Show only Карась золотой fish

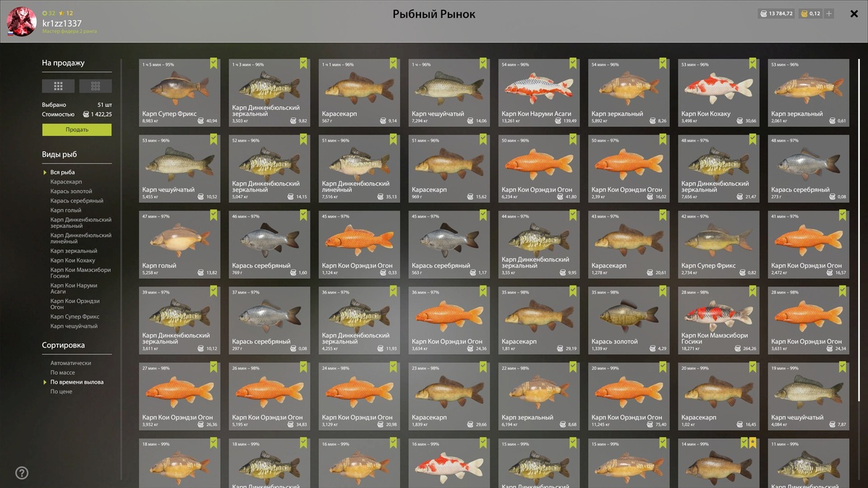point(71,191)
